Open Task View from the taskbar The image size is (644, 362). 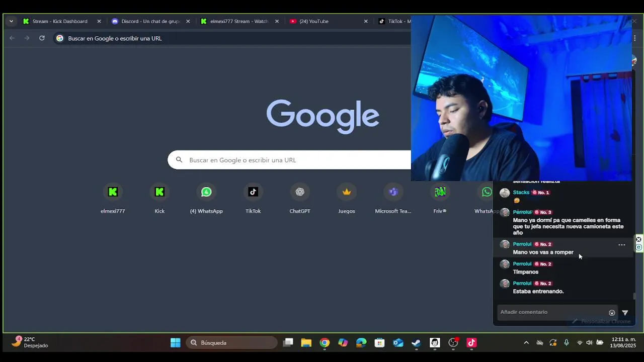pos(288,343)
